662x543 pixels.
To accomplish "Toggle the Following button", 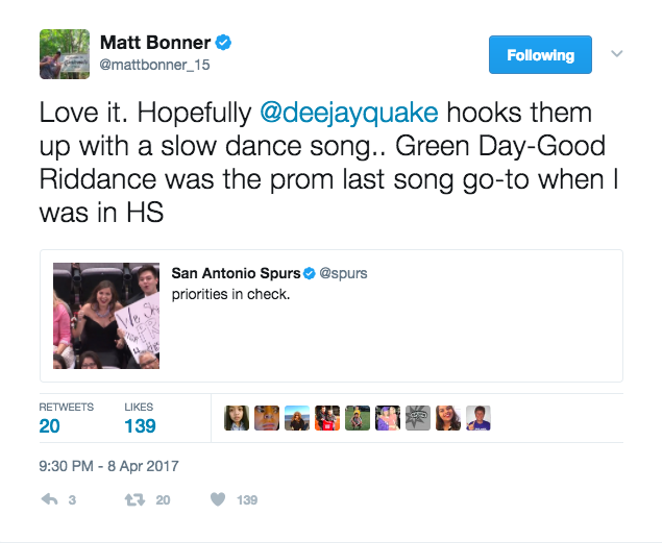I will [x=540, y=54].
